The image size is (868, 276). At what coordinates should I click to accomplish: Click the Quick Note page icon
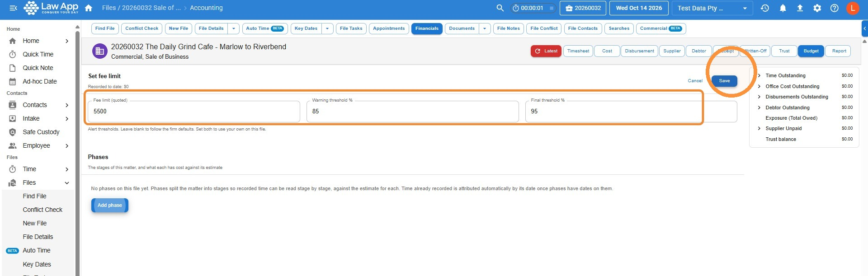click(13, 68)
